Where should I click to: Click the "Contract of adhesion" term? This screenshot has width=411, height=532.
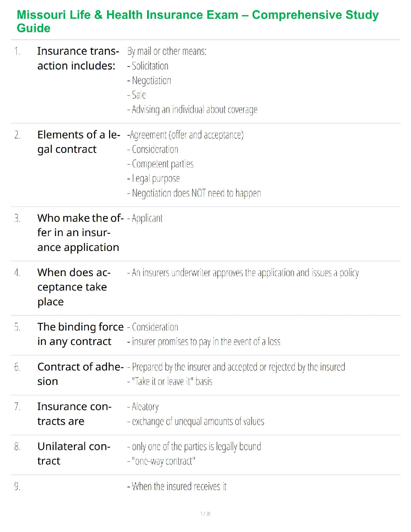(80, 374)
